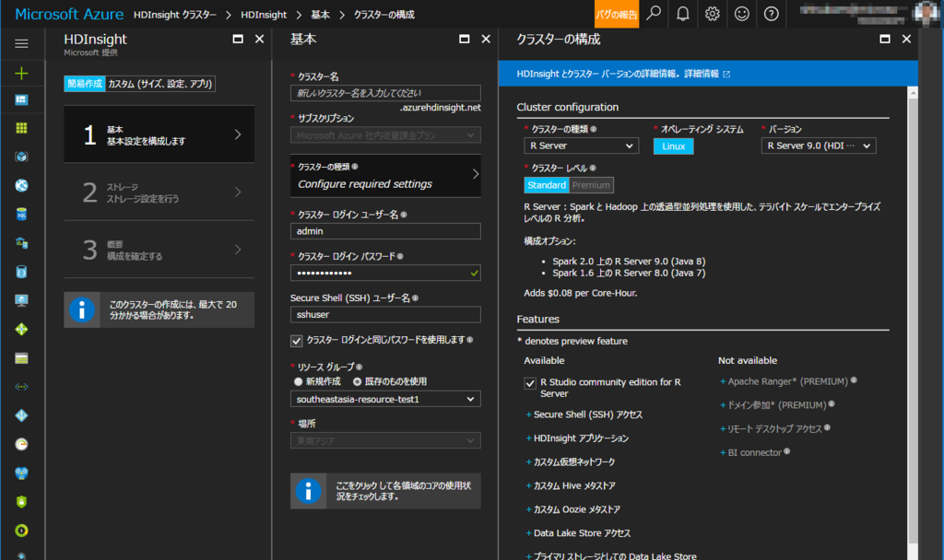Click the Microsoft Azure logo
Viewport: 944px width, 560px height.
click(68, 14)
